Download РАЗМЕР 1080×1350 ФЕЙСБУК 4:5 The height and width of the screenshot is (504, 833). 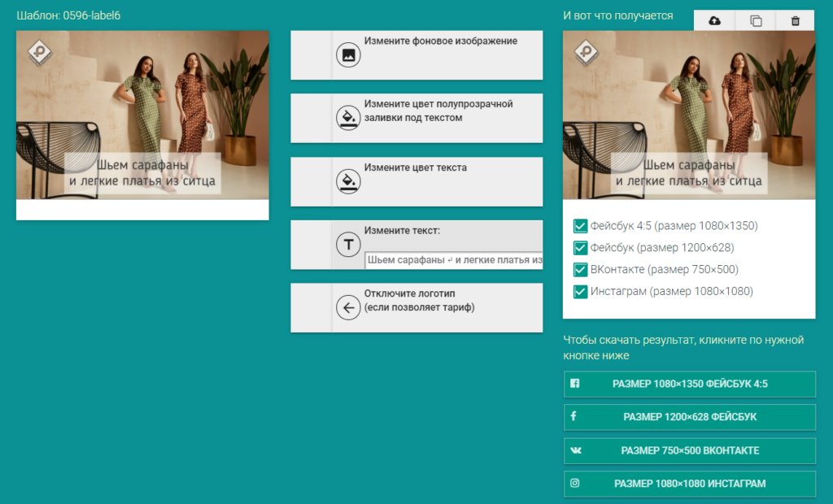[689, 384]
